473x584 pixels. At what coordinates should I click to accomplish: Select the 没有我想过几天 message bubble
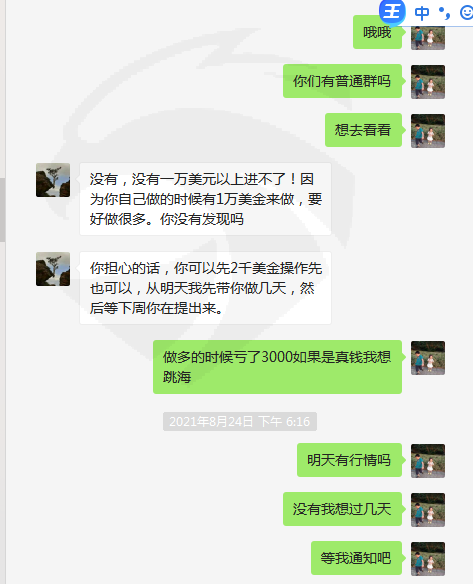point(342,509)
